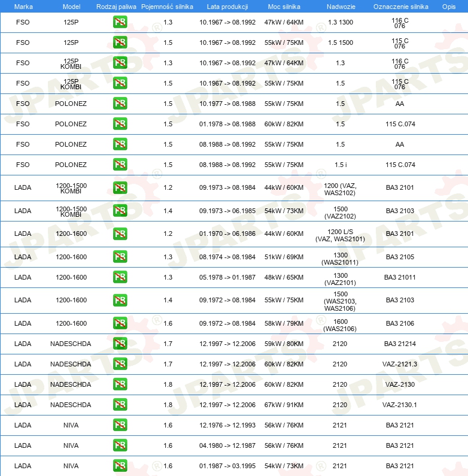Click the fuel icon in the LADA 1200-1600 1.4 55kW row

point(120,300)
